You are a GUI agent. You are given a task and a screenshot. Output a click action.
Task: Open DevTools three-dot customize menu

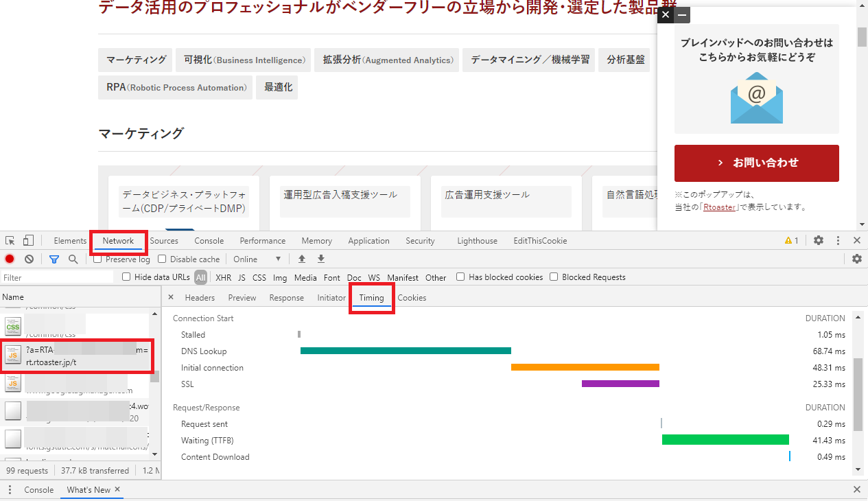pyautogui.click(x=838, y=241)
